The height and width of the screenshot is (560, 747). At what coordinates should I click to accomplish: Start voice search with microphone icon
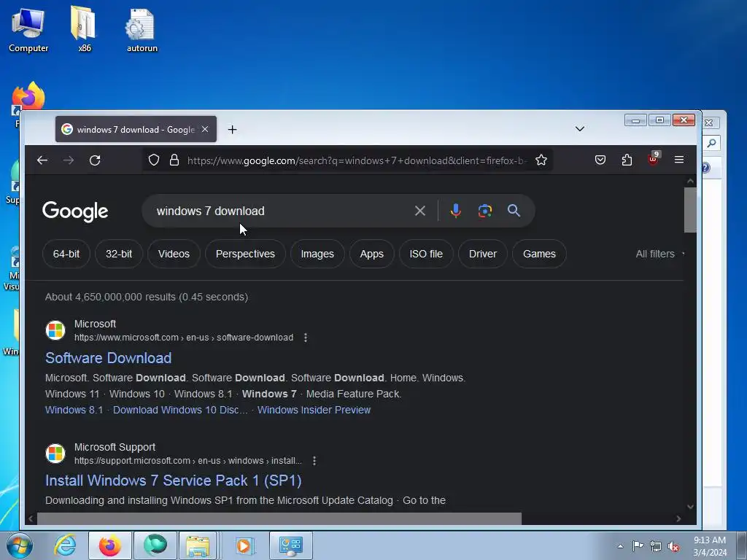point(455,211)
